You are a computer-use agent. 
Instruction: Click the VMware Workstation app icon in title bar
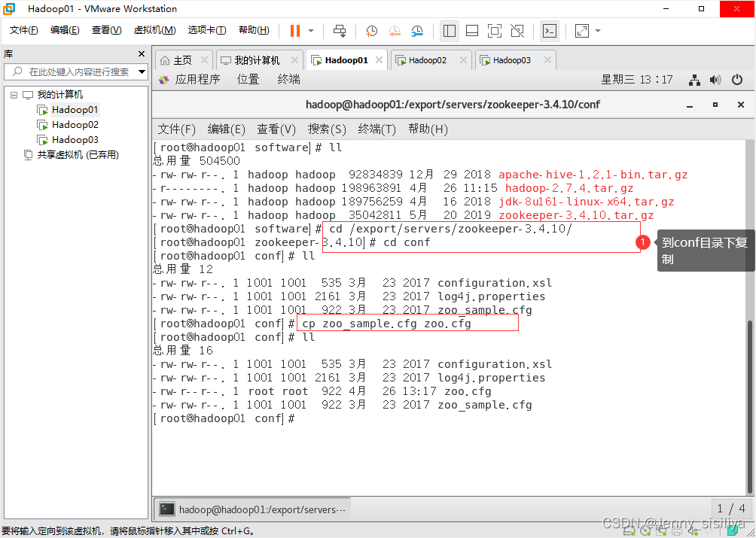[x=9, y=9]
